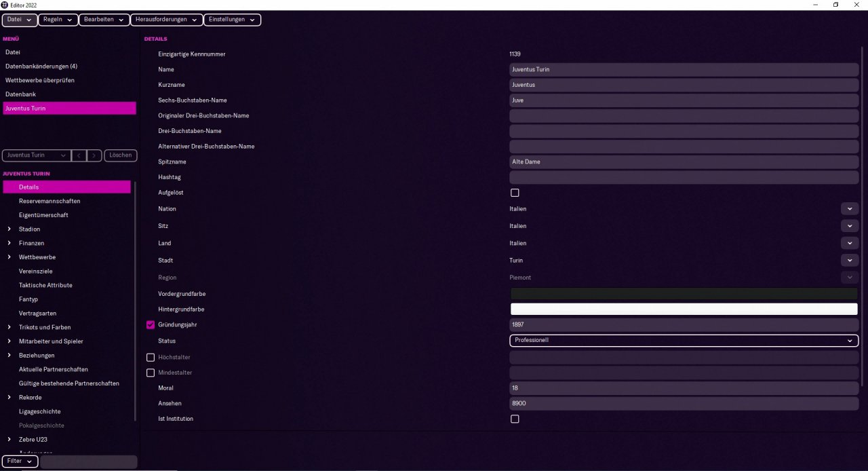Enable the Höchstalter checkbox
The height and width of the screenshot is (471, 868).
click(151, 357)
